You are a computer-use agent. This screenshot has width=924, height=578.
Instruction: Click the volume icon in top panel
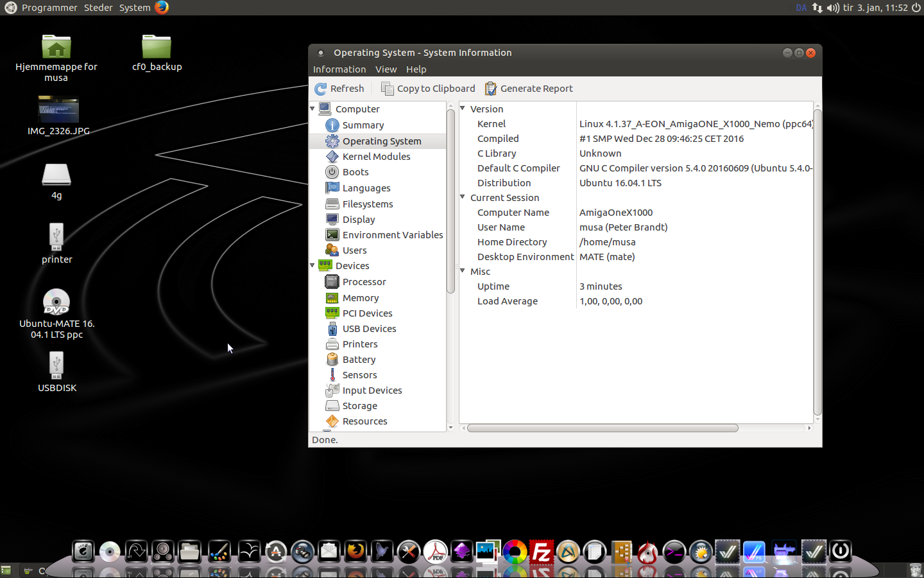tap(832, 8)
